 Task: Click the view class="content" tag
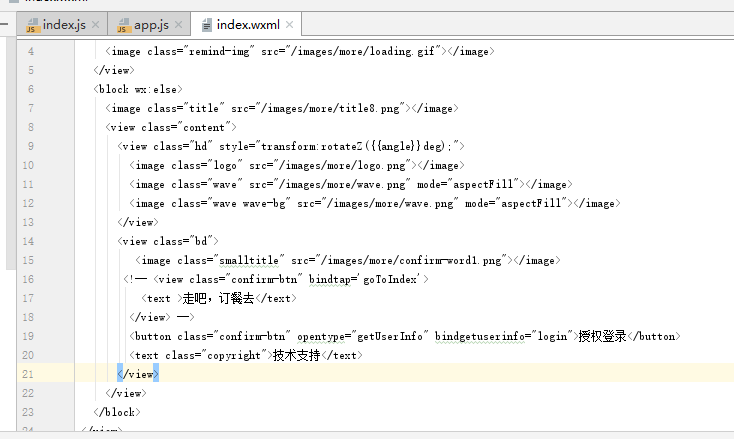[171, 127]
